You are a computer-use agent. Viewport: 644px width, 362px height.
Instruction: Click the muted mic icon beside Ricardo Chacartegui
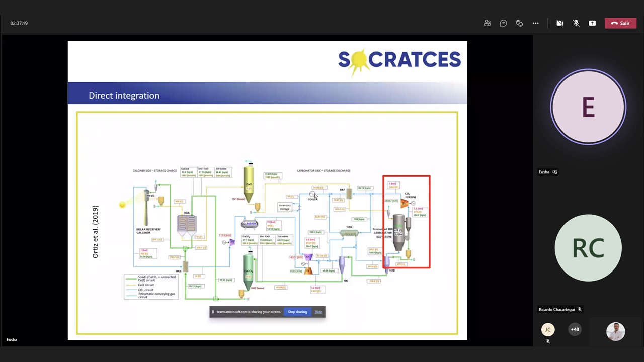tap(579, 310)
